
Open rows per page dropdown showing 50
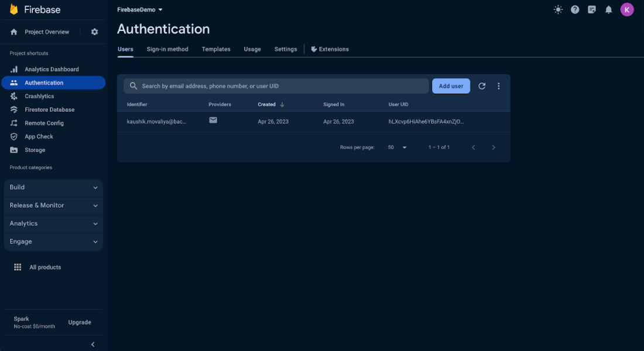[x=397, y=147]
